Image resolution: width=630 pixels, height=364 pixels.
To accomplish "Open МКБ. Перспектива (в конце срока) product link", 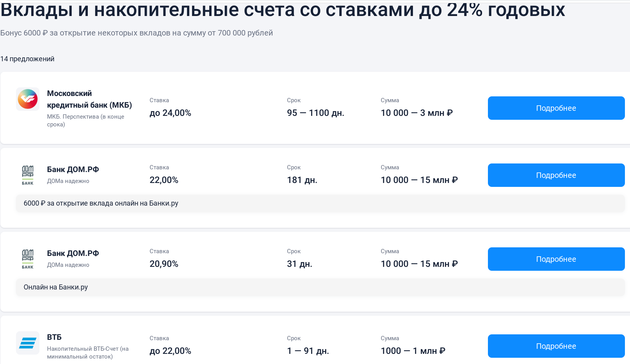I will (x=85, y=120).
